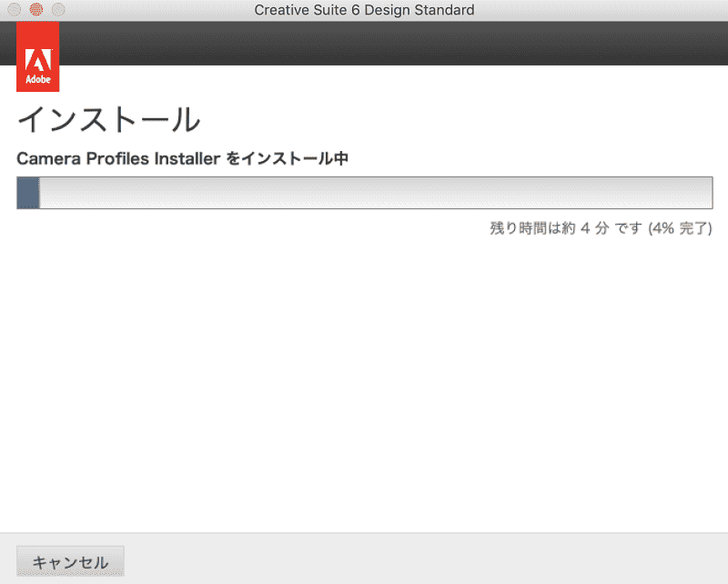728x584 pixels.
Task: Click the installation progress bar
Action: (x=365, y=193)
